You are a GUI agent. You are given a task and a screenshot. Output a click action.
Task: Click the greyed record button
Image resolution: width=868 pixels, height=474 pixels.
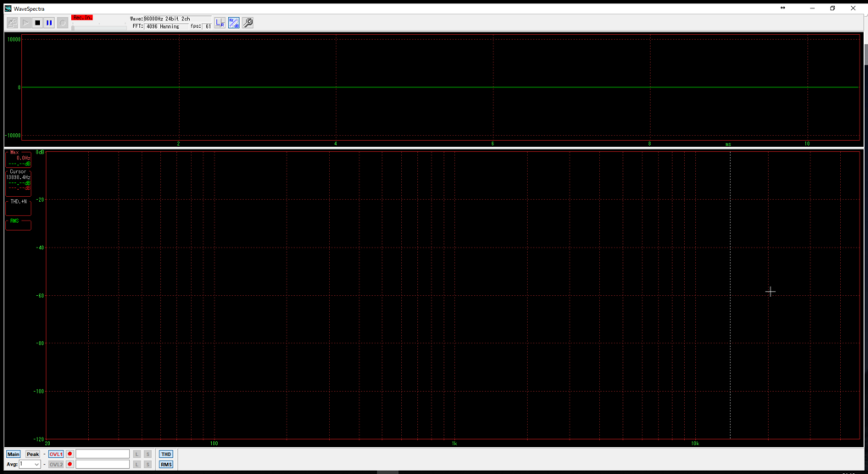(63, 23)
